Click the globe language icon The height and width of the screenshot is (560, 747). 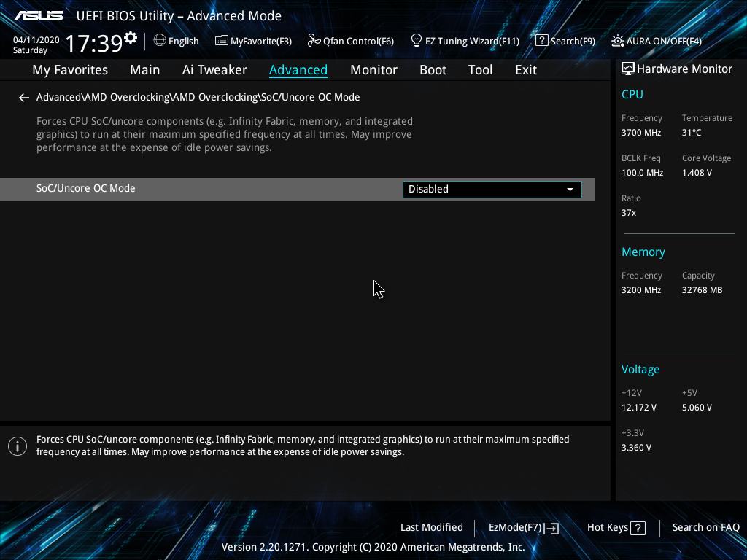click(x=160, y=41)
